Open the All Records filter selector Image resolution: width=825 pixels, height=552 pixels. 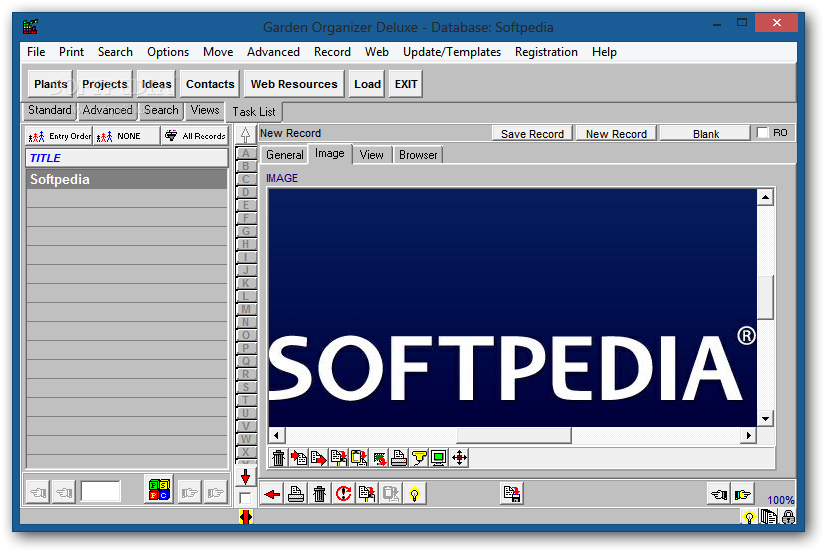[195, 136]
